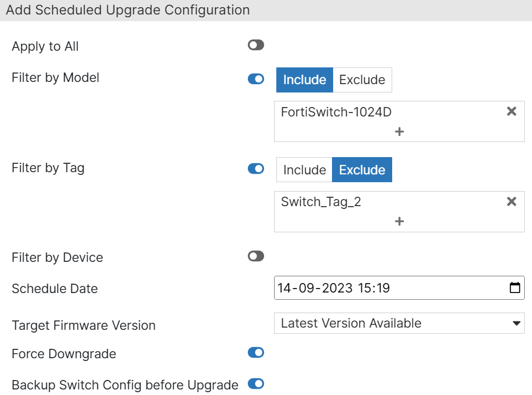Image resolution: width=532 pixels, height=395 pixels.
Task: Open the calendar icon for Schedule Date
Action: coord(515,287)
